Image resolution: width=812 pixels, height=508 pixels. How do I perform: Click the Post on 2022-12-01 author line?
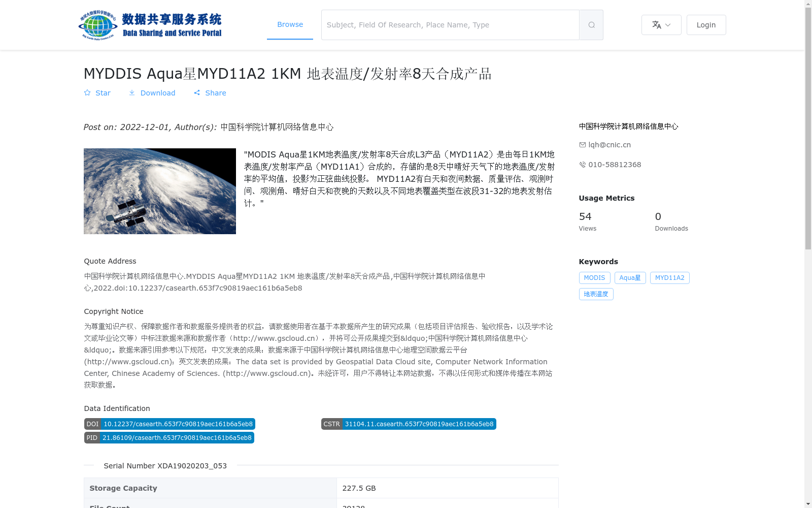click(x=209, y=127)
